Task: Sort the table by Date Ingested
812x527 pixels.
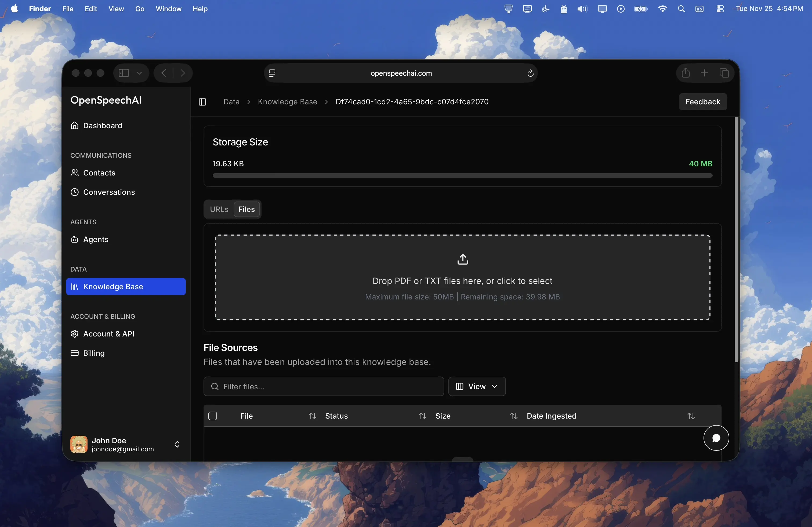Action: click(691, 416)
